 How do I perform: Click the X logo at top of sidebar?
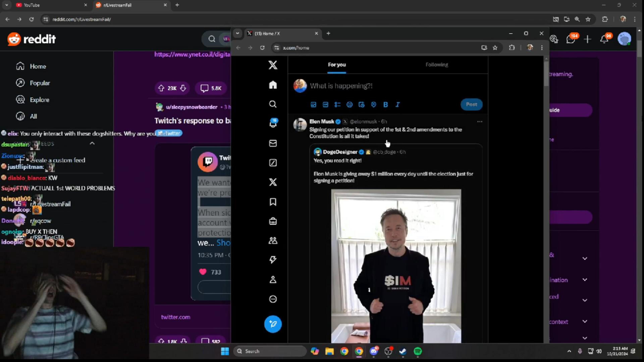coord(273,65)
